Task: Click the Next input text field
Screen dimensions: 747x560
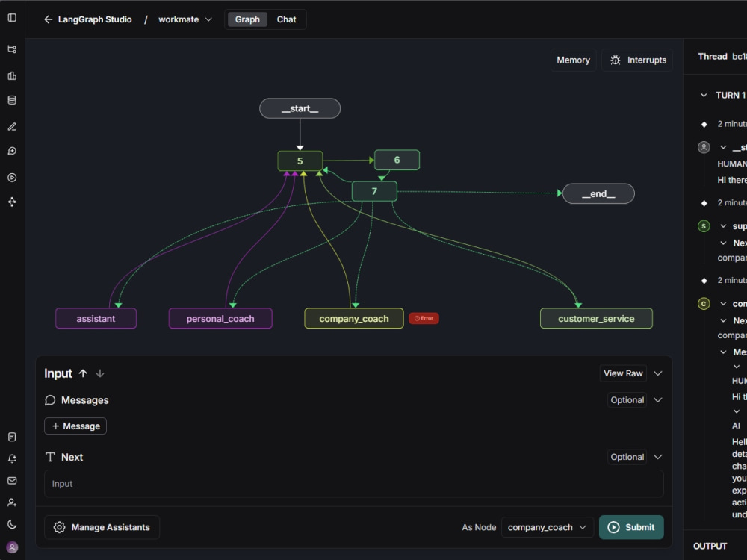Action: (x=353, y=484)
